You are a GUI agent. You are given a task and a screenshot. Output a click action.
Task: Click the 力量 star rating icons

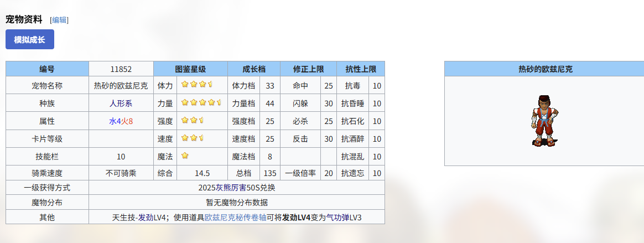pyautogui.click(x=201, y=102)
